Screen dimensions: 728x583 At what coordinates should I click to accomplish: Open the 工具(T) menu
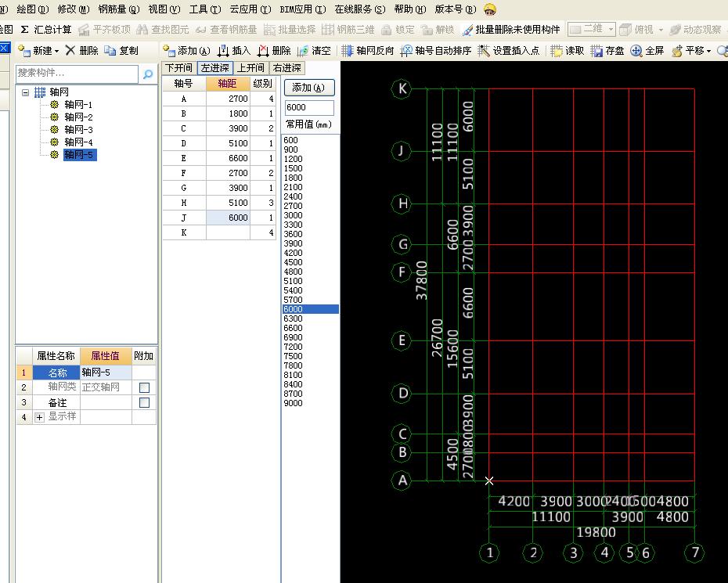(205, 9)
